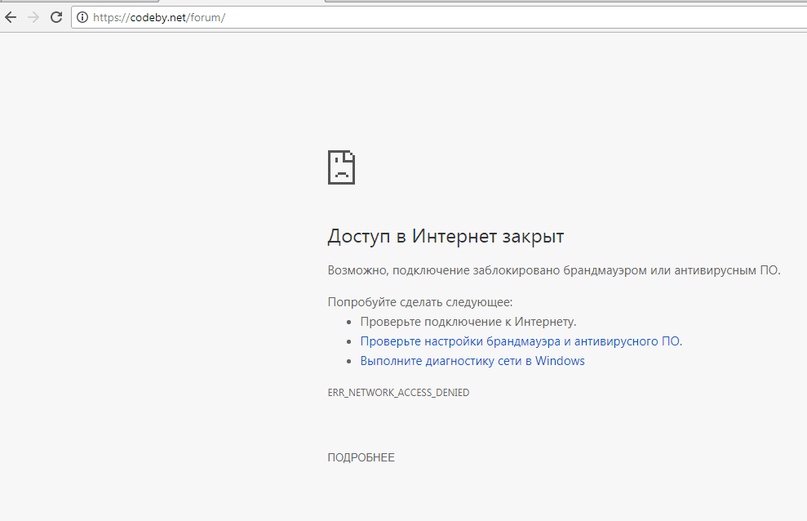Click the /forum/ path in the URL
Viewport: 807px width, 521px height.
(x=205, y=17)
